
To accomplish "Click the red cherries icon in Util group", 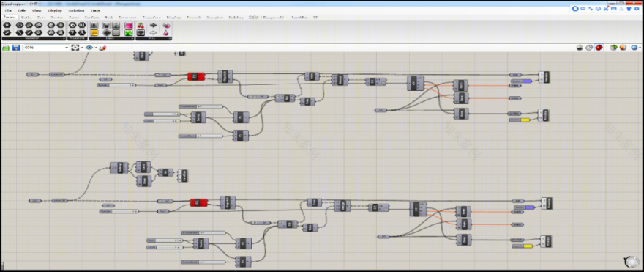I will coord(141,26).
